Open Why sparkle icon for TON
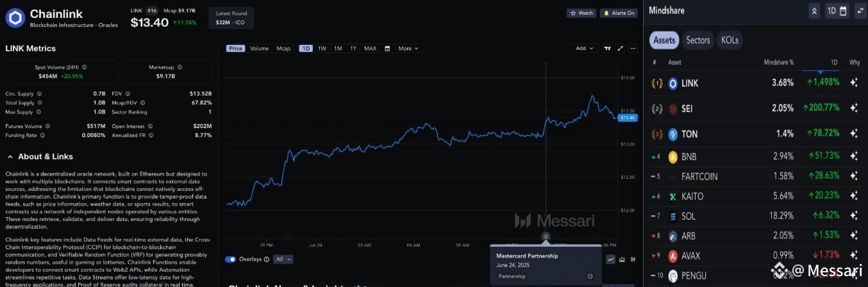The height and width of the screenshot is (287, 868). click(x=854, y=134)
